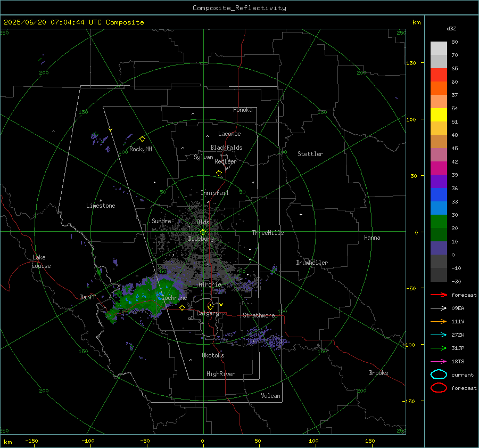This screenshot has width=479, height=448.
Task: Click the yellow radar-site diamond at map center
Action: tap(203, 232)
